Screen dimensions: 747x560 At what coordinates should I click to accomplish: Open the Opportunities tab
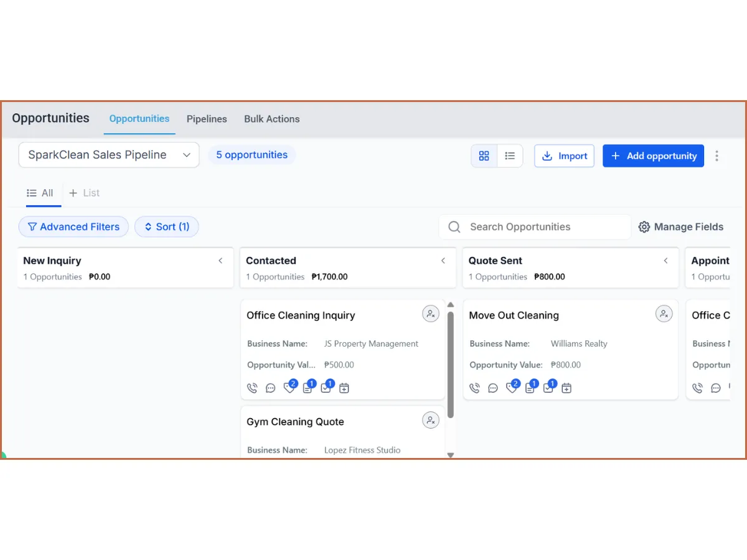click(139, 119)
